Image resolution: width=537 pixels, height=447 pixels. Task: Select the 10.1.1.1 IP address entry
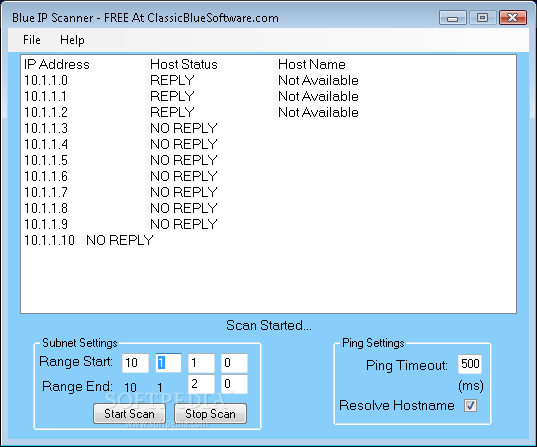coord(45,97)
